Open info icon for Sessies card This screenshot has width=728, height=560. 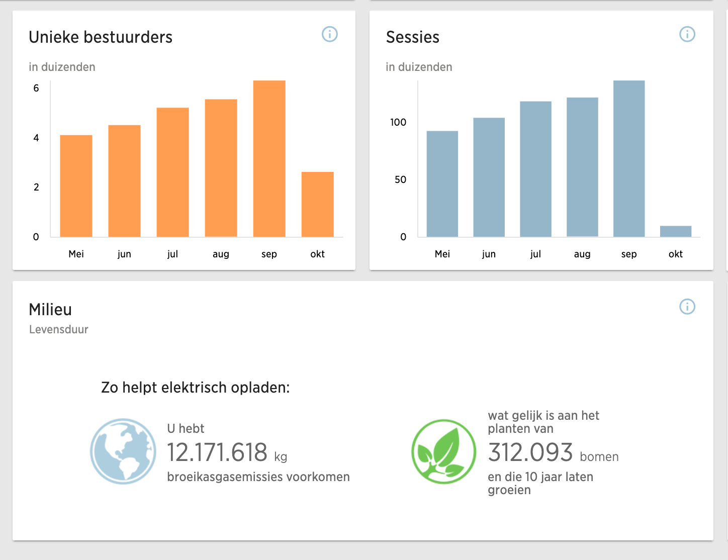click(687, 34)
